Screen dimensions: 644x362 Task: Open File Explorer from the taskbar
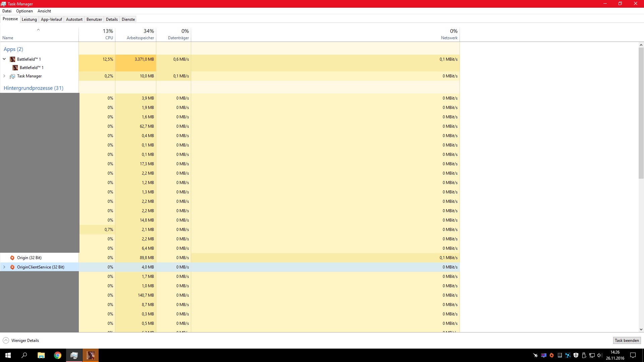pos(41,355)
